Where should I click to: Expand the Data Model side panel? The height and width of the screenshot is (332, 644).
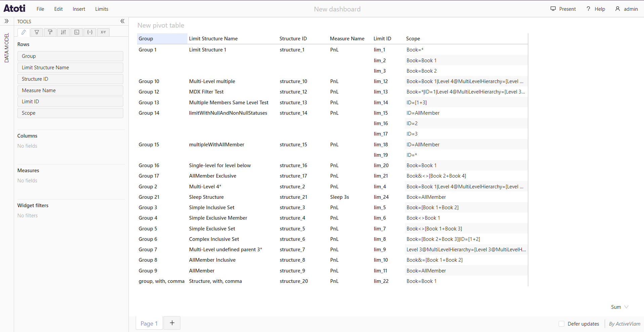(6, 21)
